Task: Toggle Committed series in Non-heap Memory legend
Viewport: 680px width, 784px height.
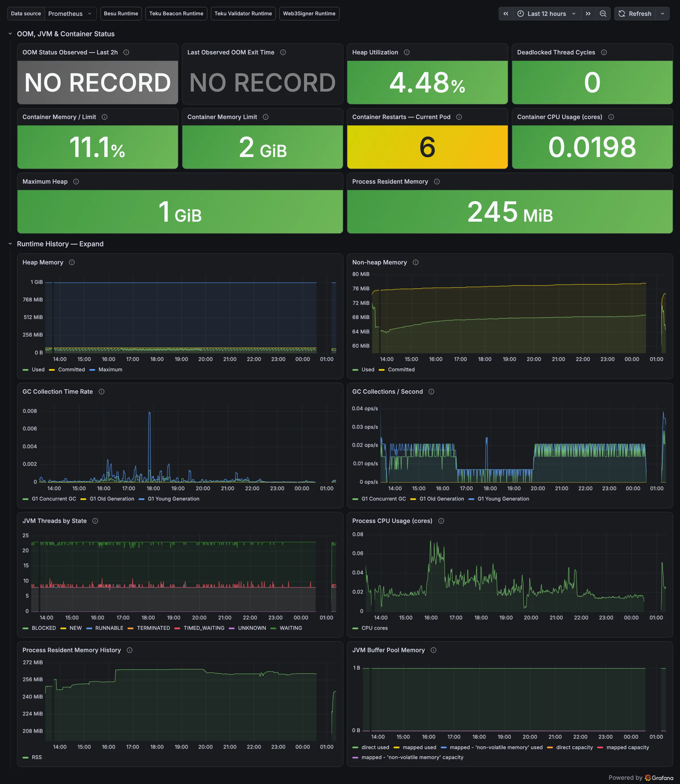Action: tap(401, 369)
